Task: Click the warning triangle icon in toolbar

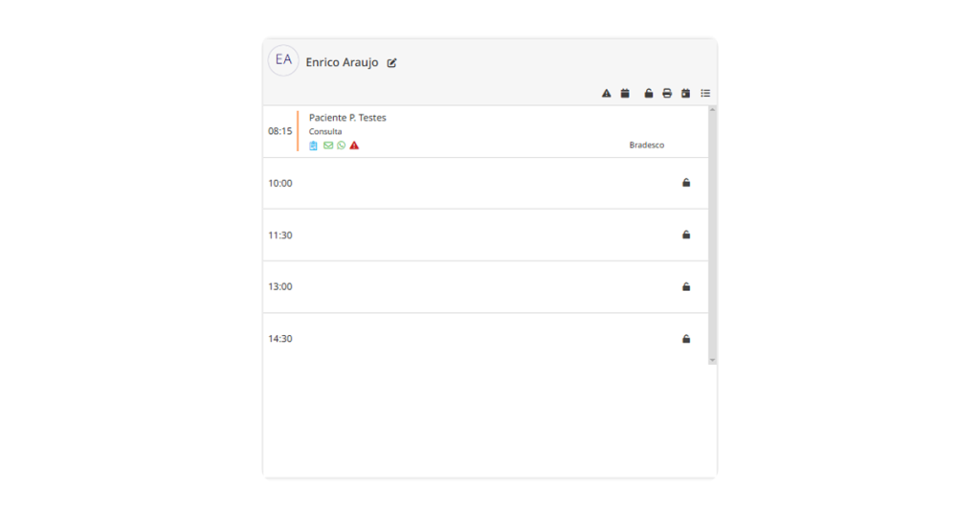Action: pyautogui.click(x=607, y=93)
